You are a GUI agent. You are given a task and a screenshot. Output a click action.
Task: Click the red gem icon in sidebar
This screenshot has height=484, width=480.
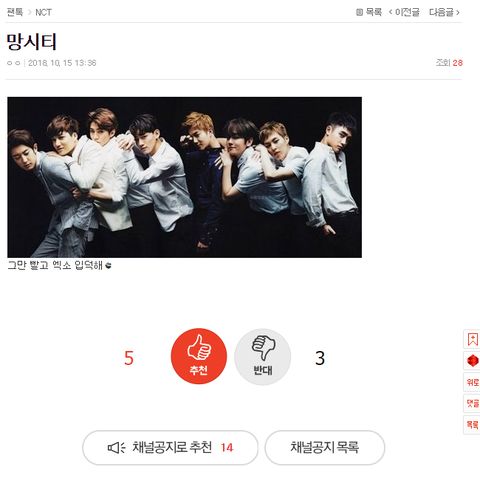[472, 361]
